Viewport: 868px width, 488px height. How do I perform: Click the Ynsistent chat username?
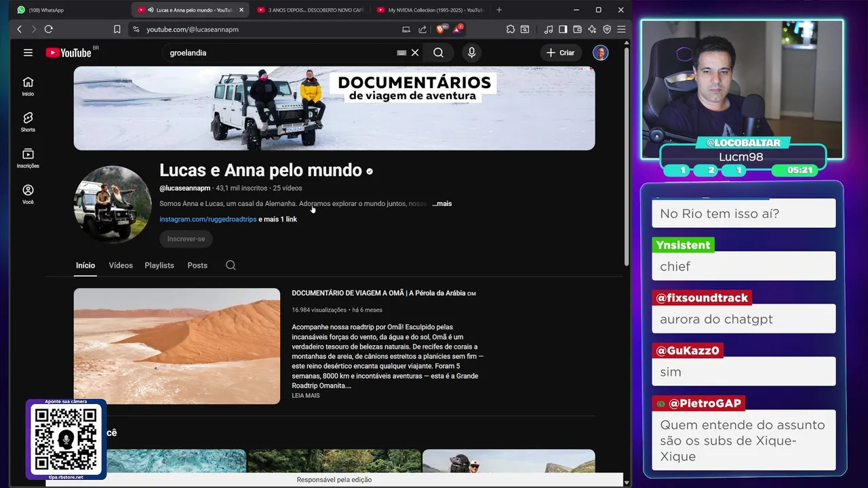click(684, 245)
